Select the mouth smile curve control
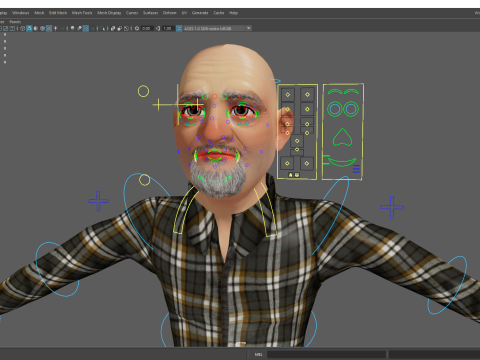Image resolution: width=480 pixels, height=360 pixels. [342, 162]
